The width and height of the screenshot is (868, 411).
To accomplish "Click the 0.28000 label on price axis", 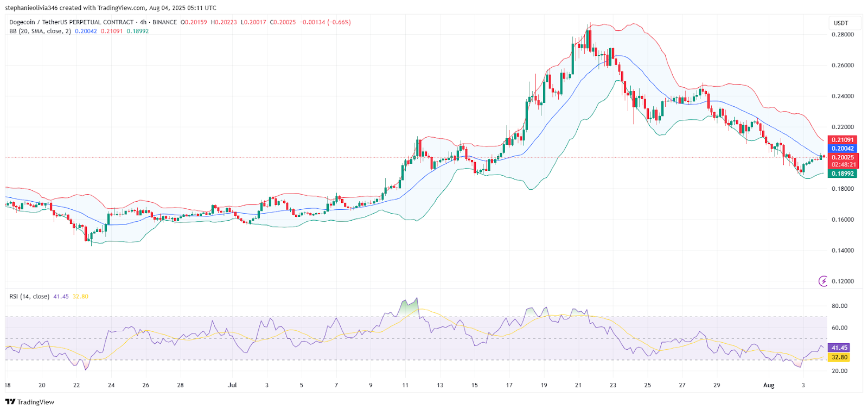I will (x=843, y=35).
